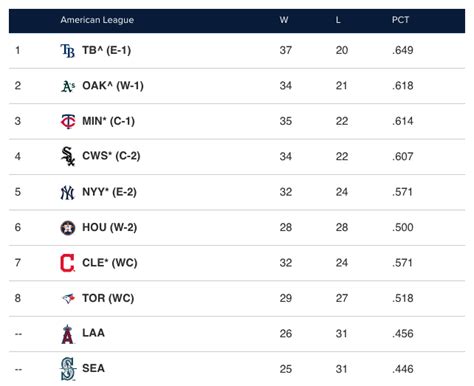474x386 pixels.
Task: Open the OAK^ (W-1) team link
Action: coord(113,86)
